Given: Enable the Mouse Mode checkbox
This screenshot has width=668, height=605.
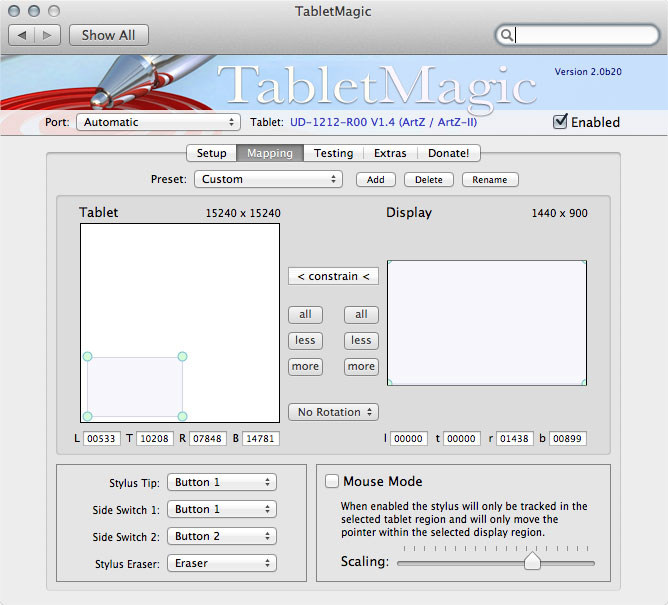Looking at the screenshot, I should tap(331, 481).
